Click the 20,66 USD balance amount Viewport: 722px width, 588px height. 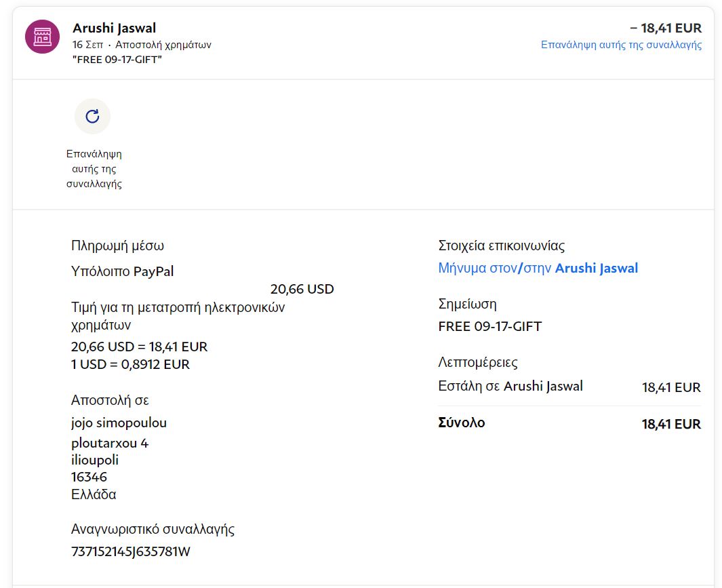(x=302, y=289)
